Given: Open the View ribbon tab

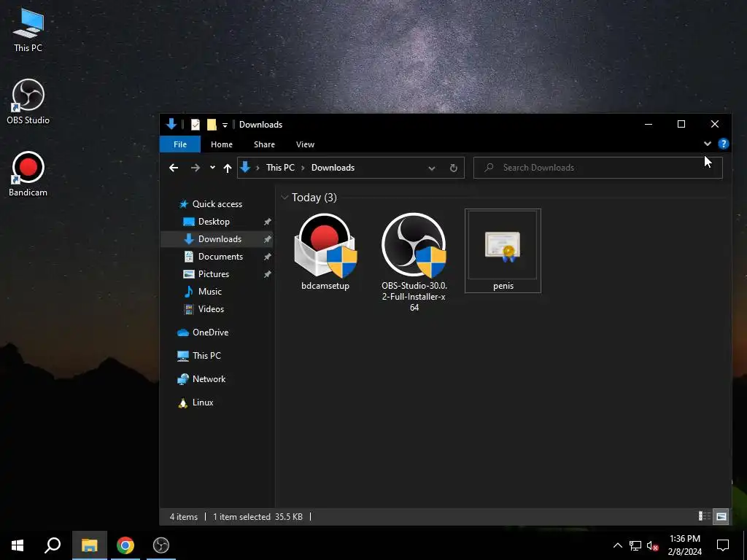Looking at the screenshot, I should (306, 144).
